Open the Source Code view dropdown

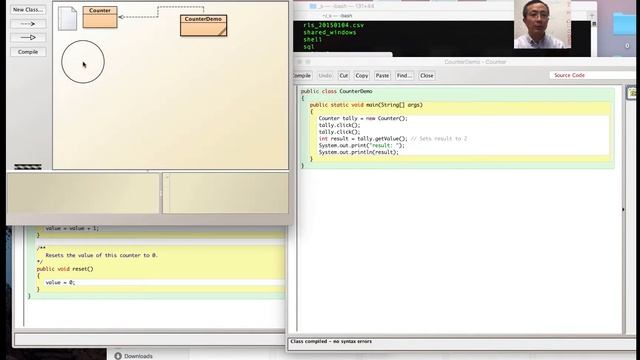592,75
